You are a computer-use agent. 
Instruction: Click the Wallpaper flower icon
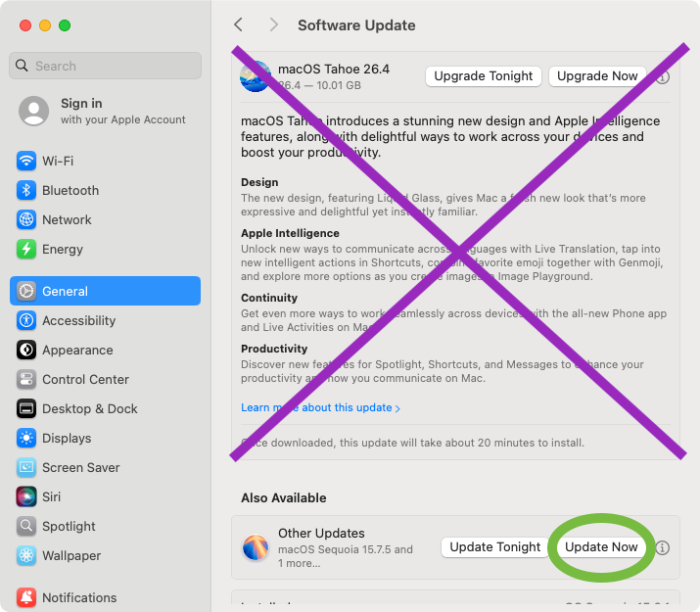26,556
